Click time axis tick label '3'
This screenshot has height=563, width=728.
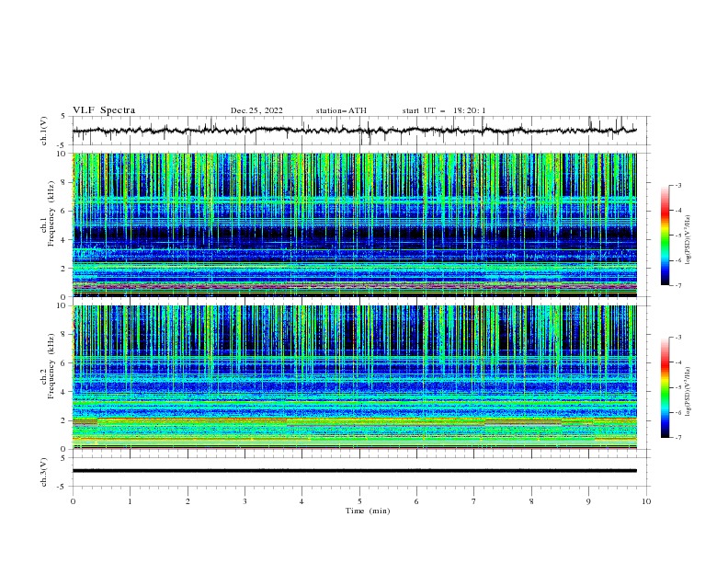coord(245,501)
